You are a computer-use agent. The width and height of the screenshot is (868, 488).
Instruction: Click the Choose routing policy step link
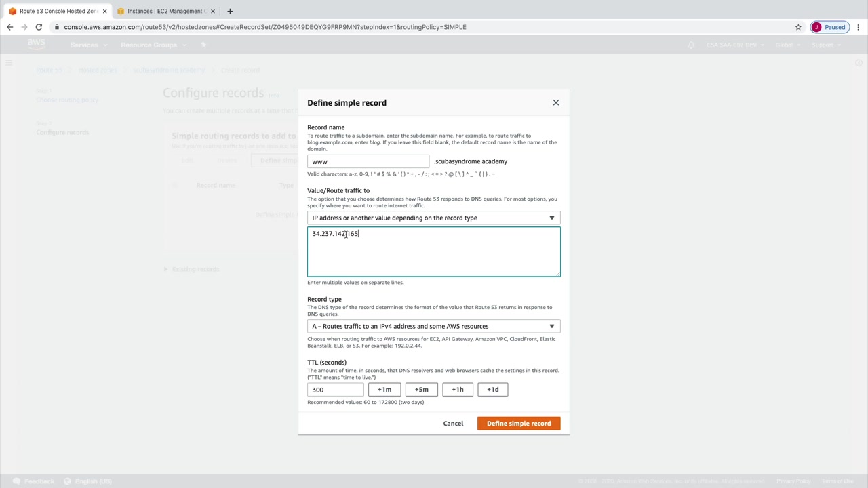pyautogui.click(x=67, y=100)
